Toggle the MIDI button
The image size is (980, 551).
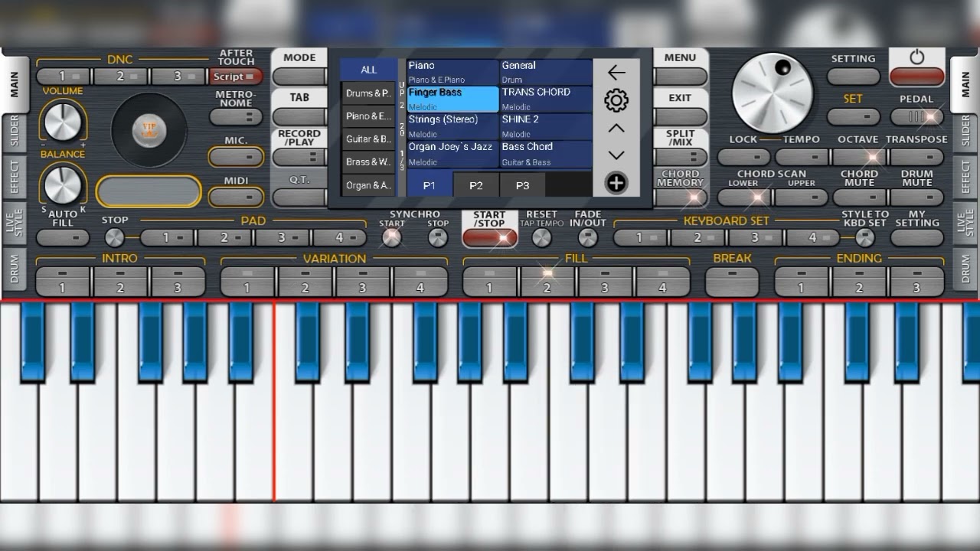point(236,197)
